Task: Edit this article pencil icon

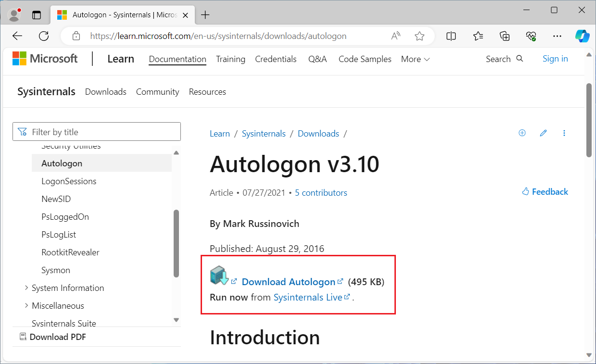Action: (x=544, y=133)
